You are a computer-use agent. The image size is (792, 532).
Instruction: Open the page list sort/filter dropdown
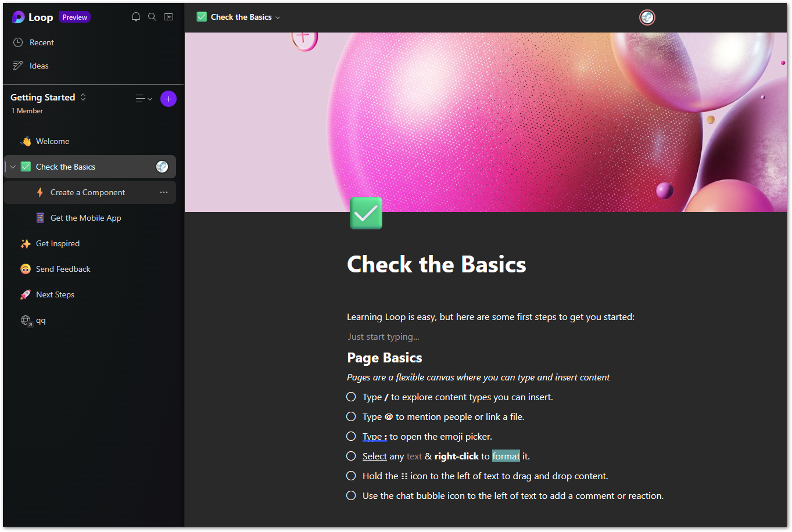(144, 99)
